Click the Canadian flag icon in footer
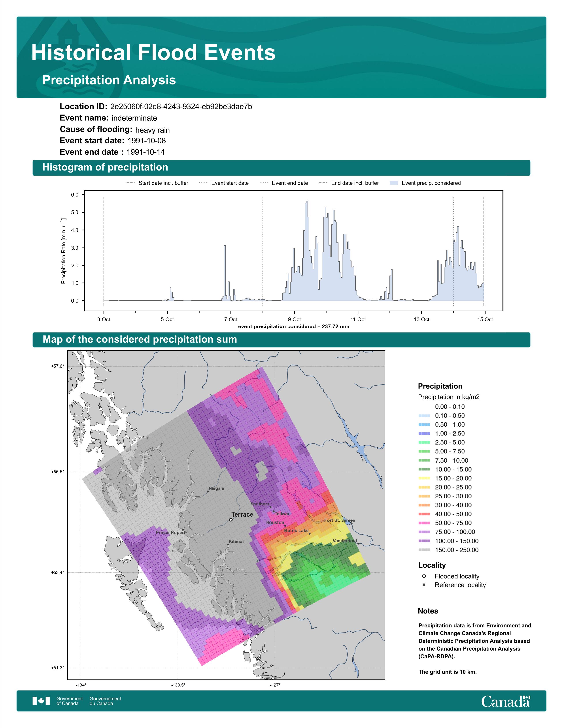563x728 pixels. point(41,701)
